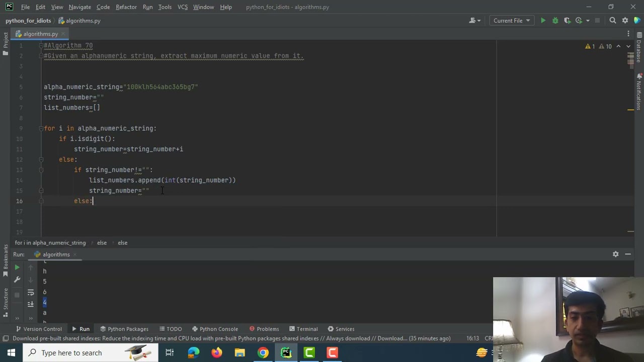The width and height of the screenshot is (644, 362).
Task: Close the algorithms.py editor tab
Action: pyautogui.click(x=63, y=34)
